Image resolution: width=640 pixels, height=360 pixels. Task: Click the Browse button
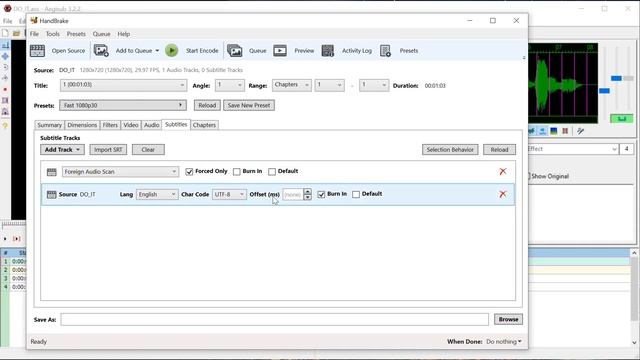pos(508,320)
